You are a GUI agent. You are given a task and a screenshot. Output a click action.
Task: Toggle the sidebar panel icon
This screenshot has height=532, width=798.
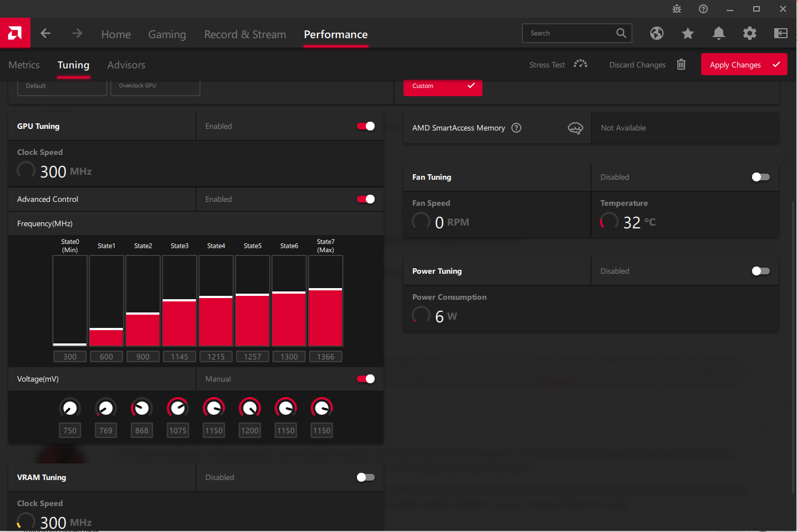[x=781, y=33]
